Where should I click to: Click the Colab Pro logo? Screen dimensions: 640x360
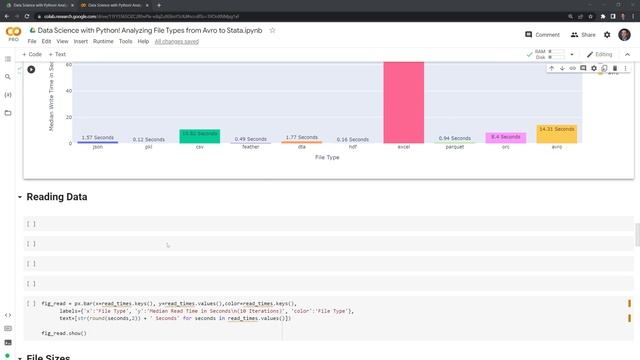(x=13, y=34)
